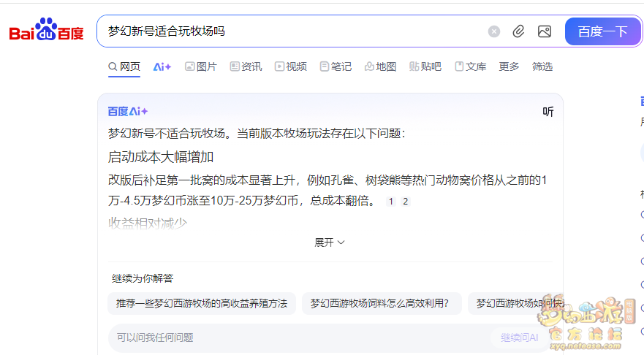
Task: Open the 贴吧 tab
Action: (425, 66)
